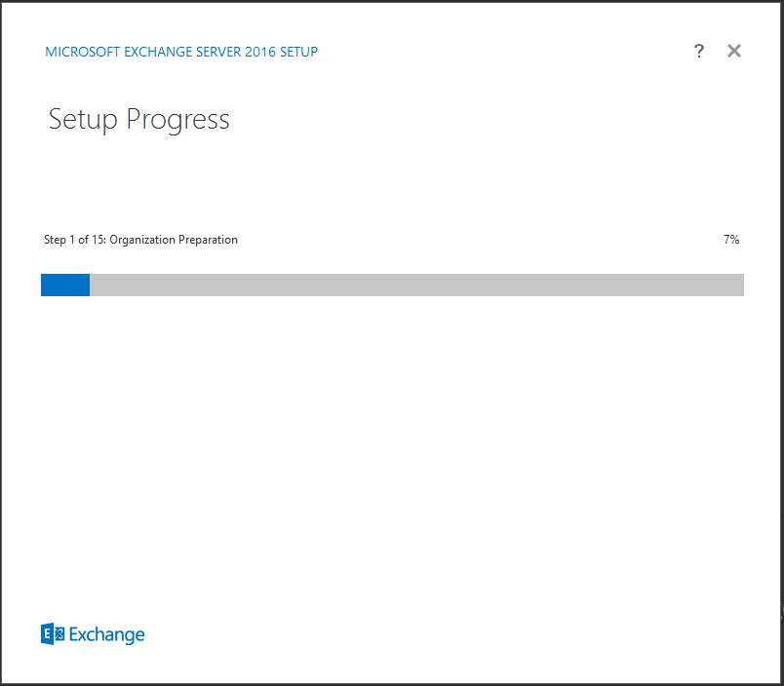
Task: Click "2016" in the blue title text
Action: [260, 52]
